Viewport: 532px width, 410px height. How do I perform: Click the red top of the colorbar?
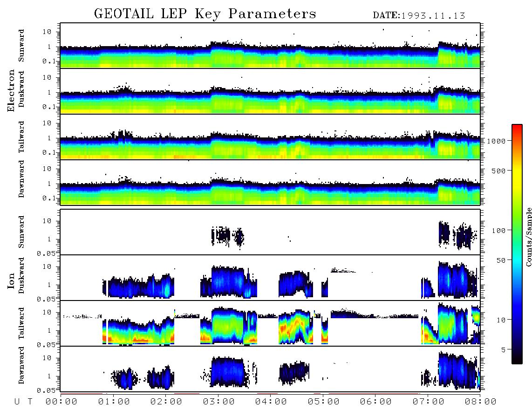point(517,128)
